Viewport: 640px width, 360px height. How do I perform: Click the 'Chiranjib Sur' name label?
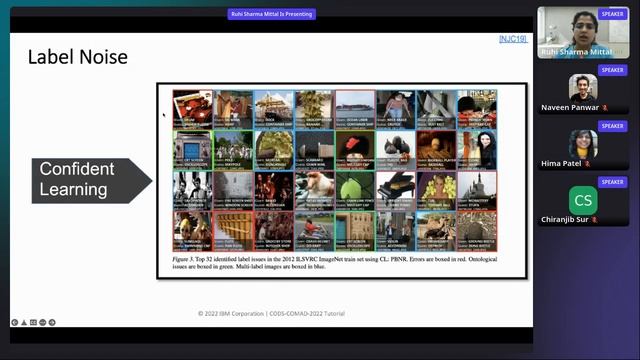coord(564,220)
